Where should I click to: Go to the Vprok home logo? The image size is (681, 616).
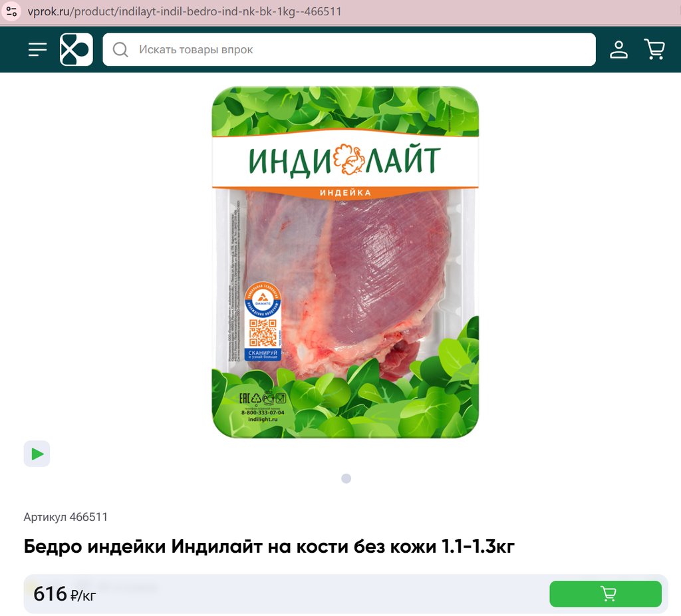tap(76, 49)
